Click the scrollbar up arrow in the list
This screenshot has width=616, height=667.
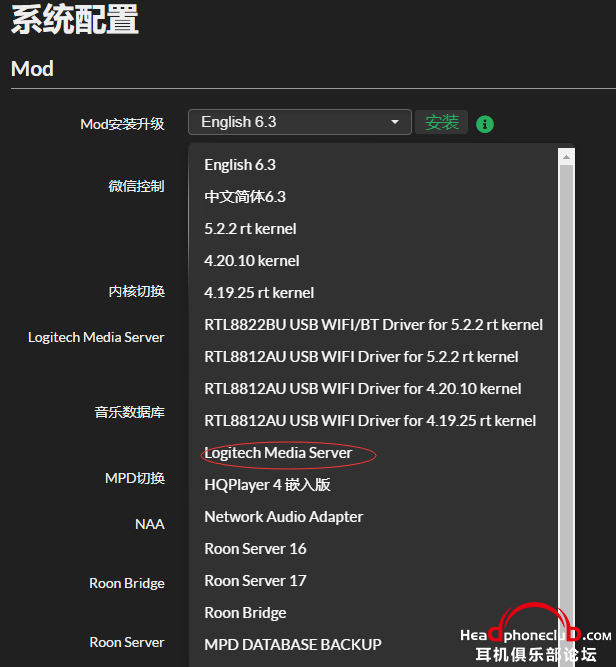click(566, 157)
